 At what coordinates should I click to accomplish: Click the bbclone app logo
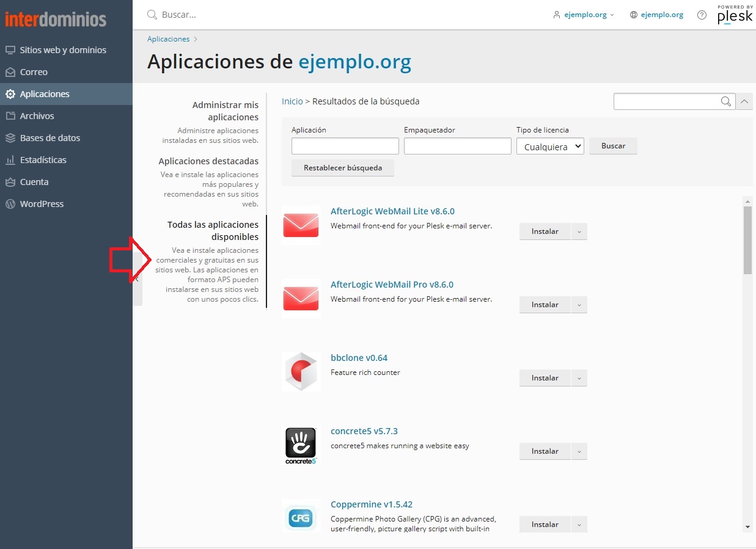click(x=301, y=371)
